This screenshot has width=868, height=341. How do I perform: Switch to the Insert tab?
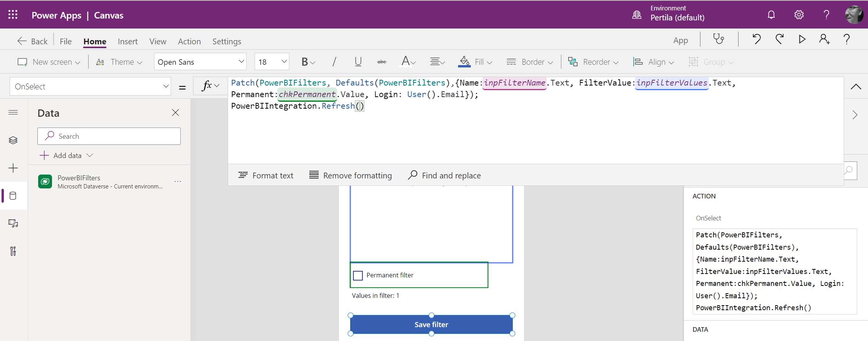point(128,41)
